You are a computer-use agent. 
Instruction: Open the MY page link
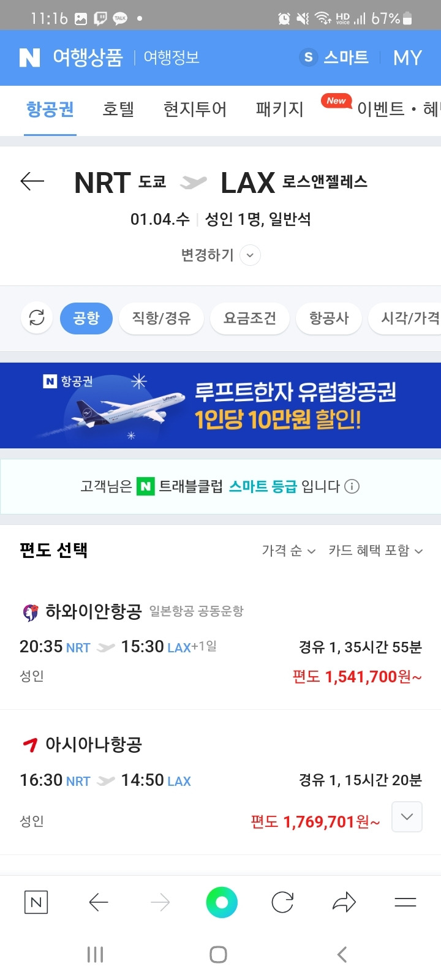pyautogui.click(x=407, y=58)
